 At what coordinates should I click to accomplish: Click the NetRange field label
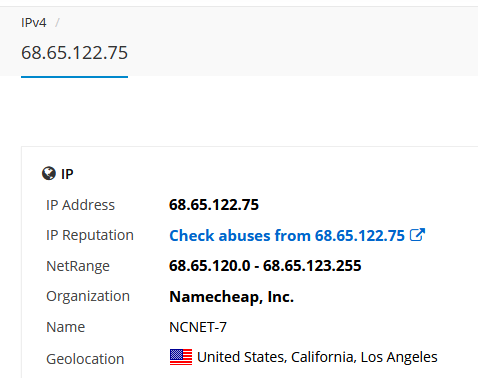(x=78, y=266)
